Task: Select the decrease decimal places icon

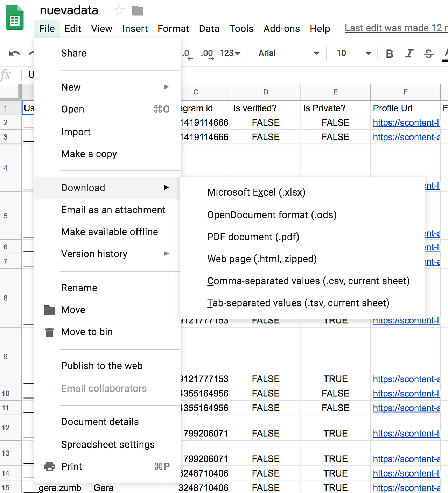Action: click(187, 53)
